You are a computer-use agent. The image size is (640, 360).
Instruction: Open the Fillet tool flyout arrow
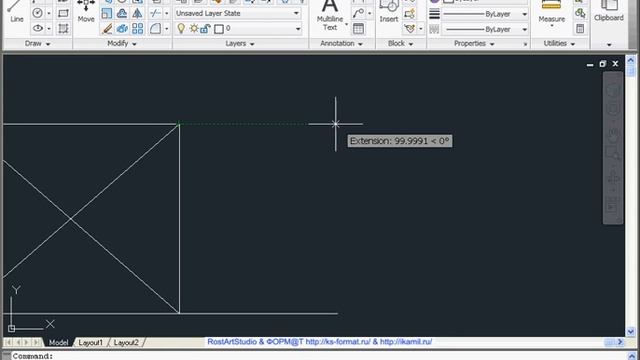tap(166, 29)
